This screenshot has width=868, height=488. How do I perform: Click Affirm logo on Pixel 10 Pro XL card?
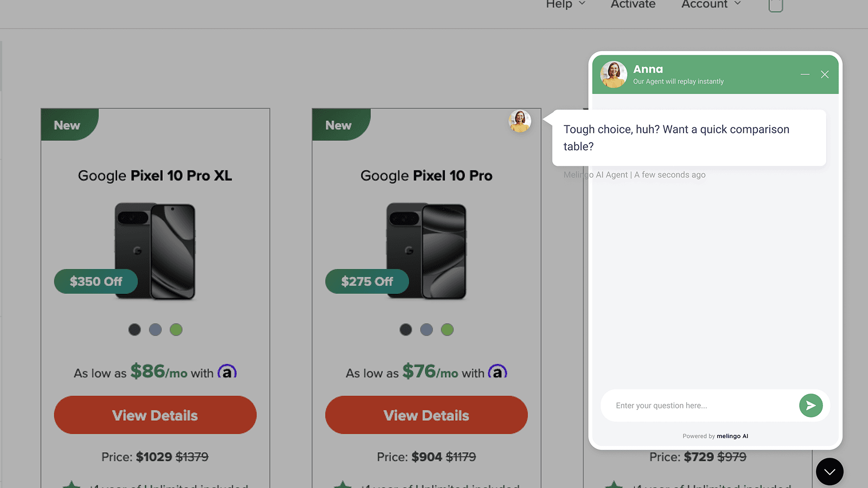pos(227,371)
